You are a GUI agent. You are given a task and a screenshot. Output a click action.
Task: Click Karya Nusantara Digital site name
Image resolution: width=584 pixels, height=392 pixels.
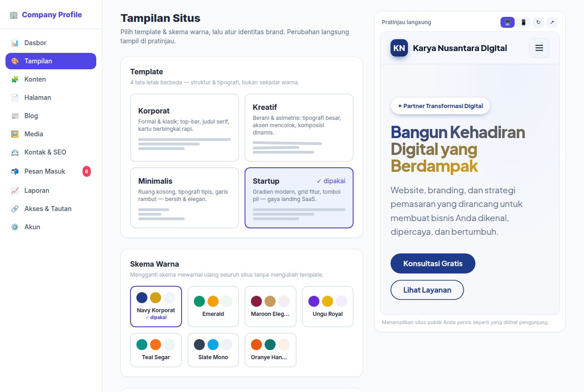pyautogui.click(x=460, y=48)
